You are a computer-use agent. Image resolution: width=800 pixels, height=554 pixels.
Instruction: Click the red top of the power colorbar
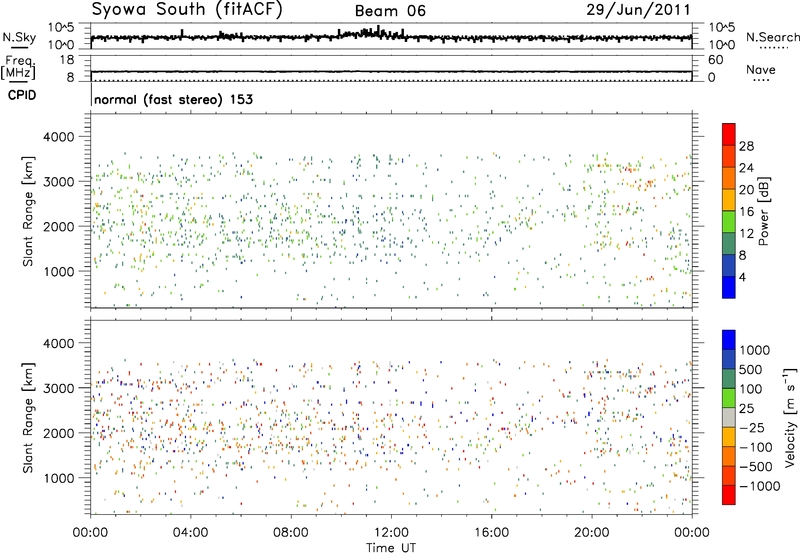point(729,134)
